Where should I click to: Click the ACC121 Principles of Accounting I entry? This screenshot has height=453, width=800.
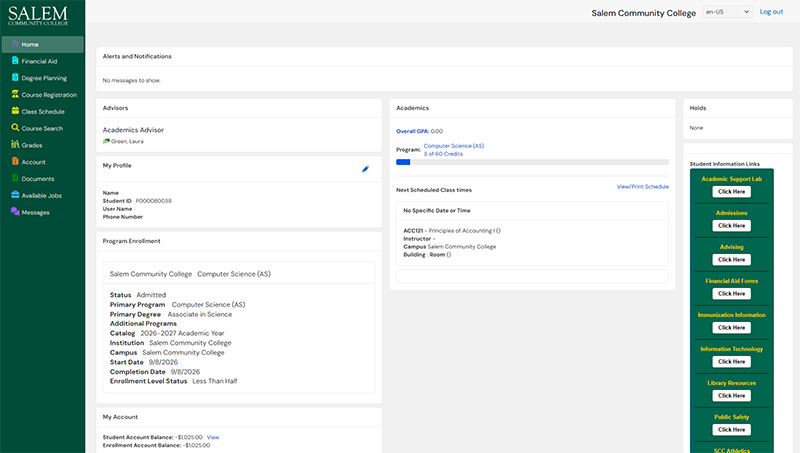[452, 231]
